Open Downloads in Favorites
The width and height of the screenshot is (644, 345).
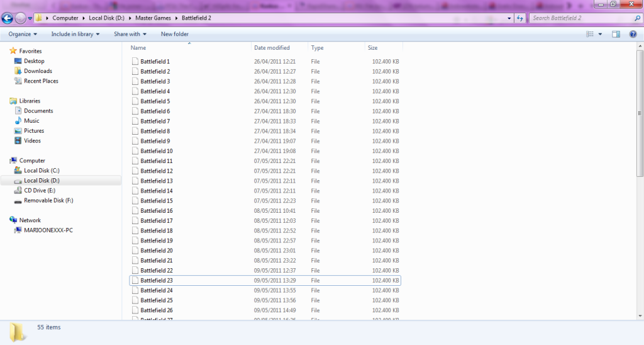38,71
